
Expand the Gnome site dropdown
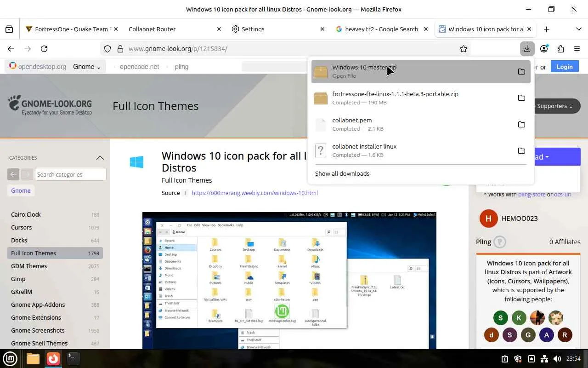87,67
